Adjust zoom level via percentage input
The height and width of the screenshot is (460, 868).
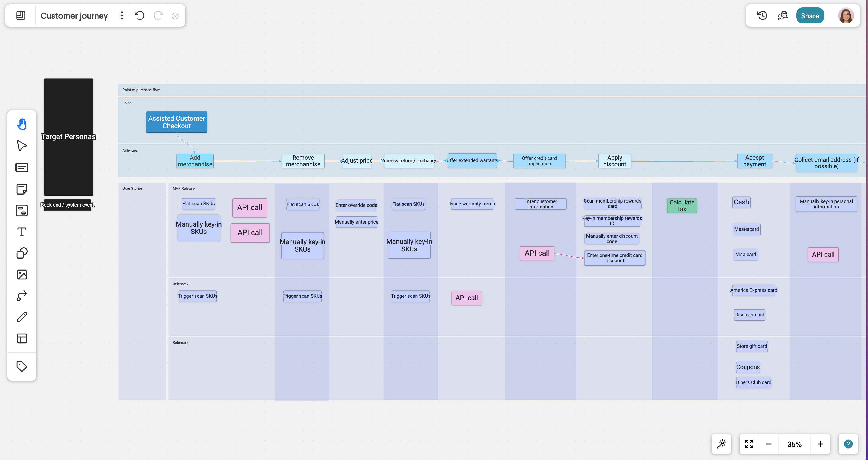coord(794,443)
